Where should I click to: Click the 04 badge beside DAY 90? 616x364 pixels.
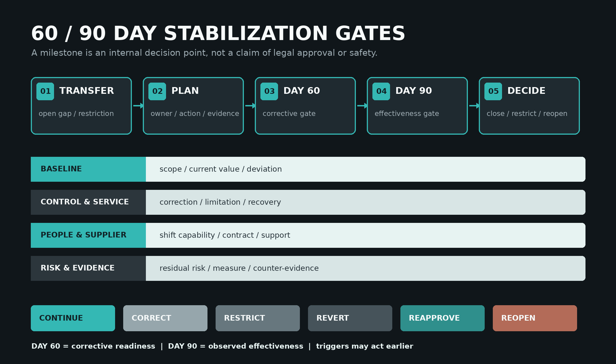click(x=381, y=91)
